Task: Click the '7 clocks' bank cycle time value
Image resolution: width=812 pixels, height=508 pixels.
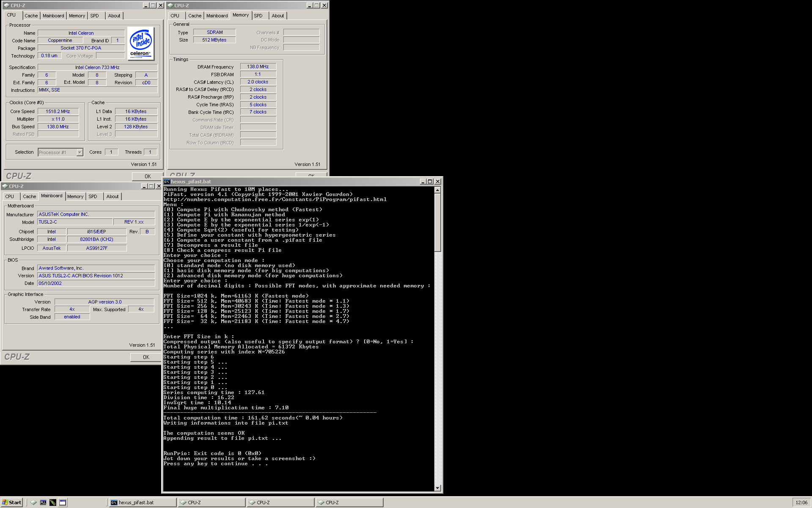Action: pyautogui.click(x=258, y=112)
